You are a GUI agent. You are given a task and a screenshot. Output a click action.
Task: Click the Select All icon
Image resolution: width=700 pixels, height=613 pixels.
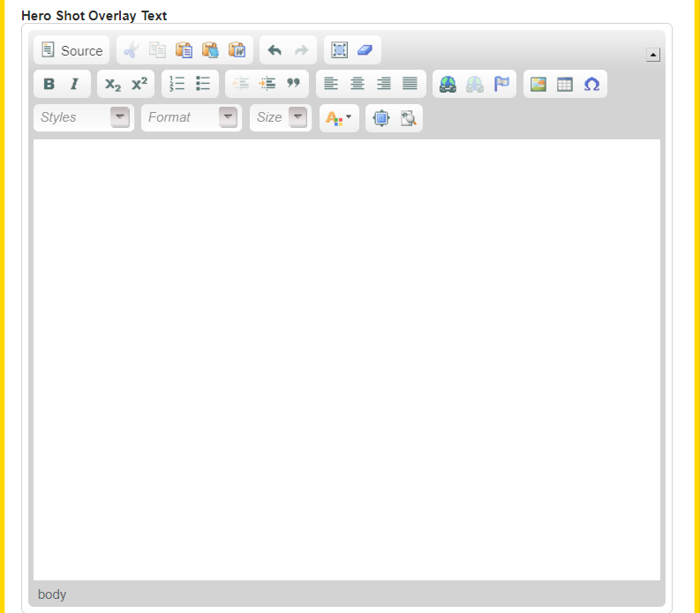[x=339, y=50]
